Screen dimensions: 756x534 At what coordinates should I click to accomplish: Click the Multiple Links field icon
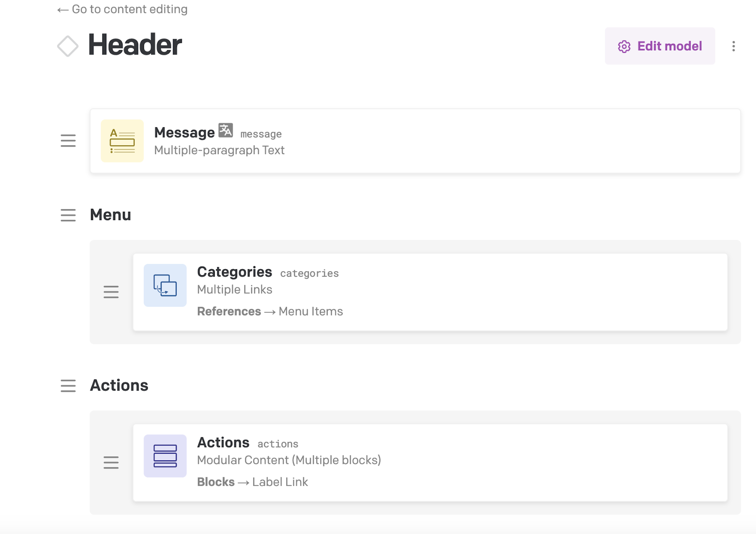(165, 285)
